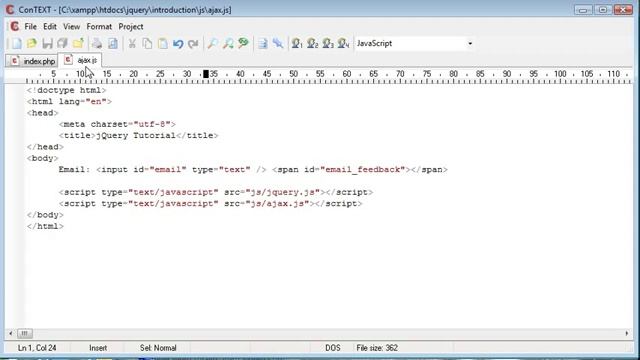Click the horizontal scrollbar left arrow
This screenshot has width=640, height=360.
click(11, 333)
